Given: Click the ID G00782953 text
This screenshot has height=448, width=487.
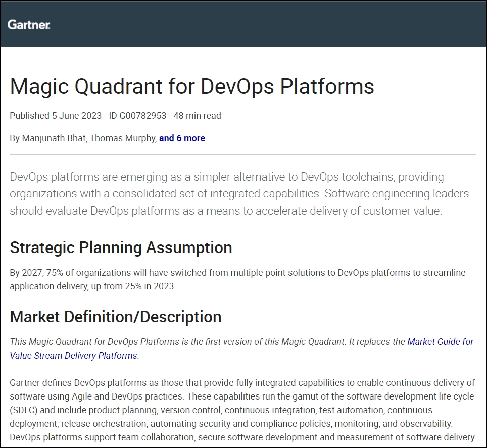Looking at the screenshot, I should click(137, 116).
